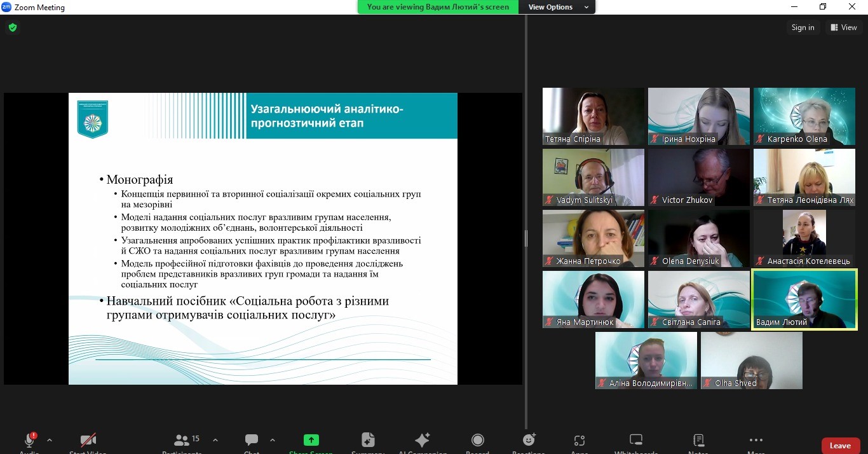Launch the AI Companion
The height and width of the screenshot is (454, 868).
coord(422,441)
